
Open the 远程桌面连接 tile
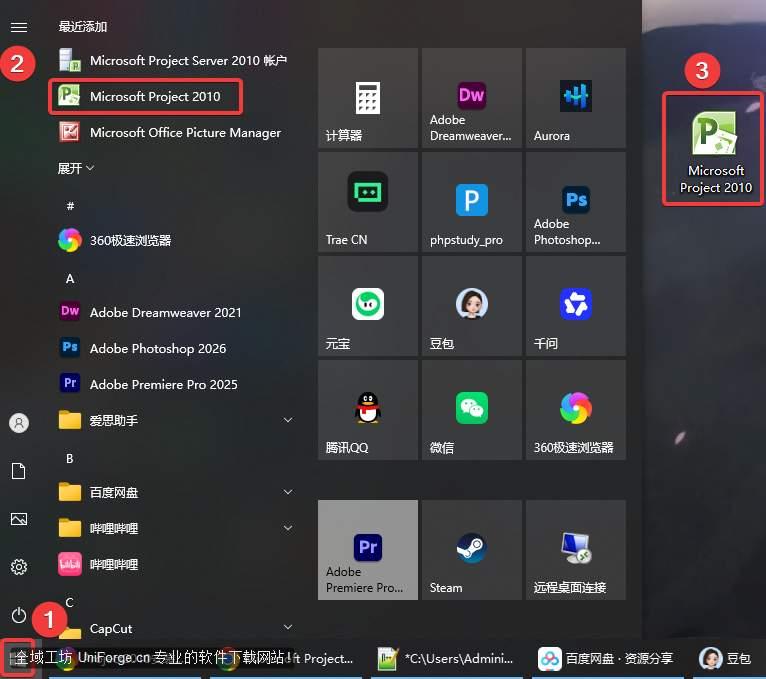coord(576,550)
